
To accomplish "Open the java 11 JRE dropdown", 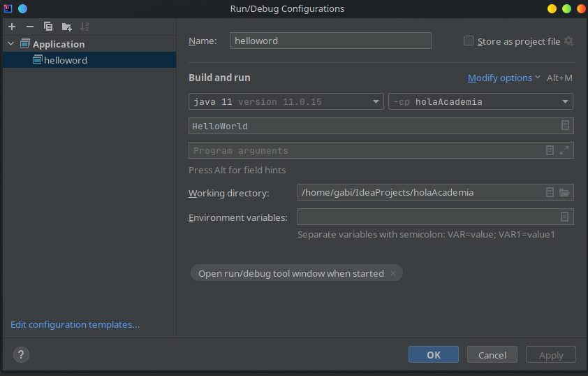I will [x=286, y=101].
